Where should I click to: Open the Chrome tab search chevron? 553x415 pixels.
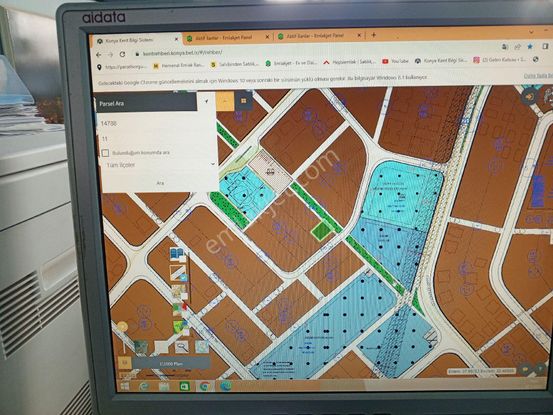(531, 32)
